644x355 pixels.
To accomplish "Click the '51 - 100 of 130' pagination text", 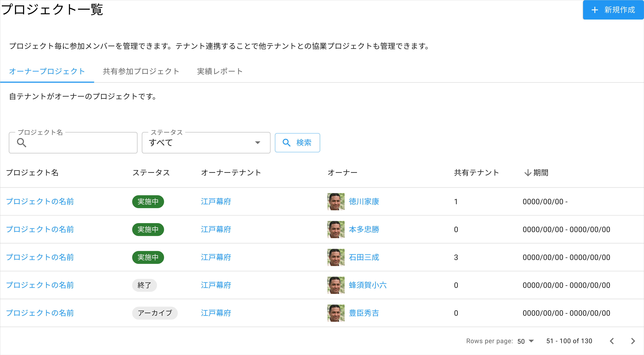I will click(x=569, y=341).
